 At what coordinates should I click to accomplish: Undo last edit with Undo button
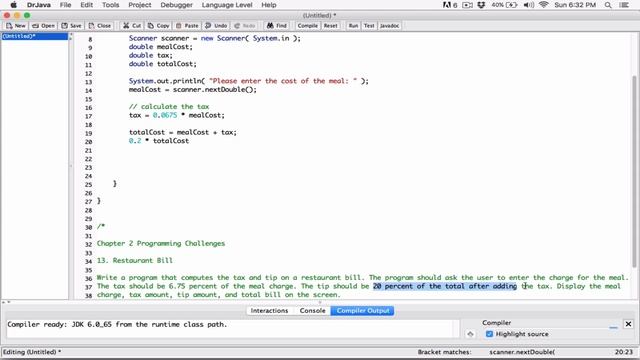click(216, 26)
